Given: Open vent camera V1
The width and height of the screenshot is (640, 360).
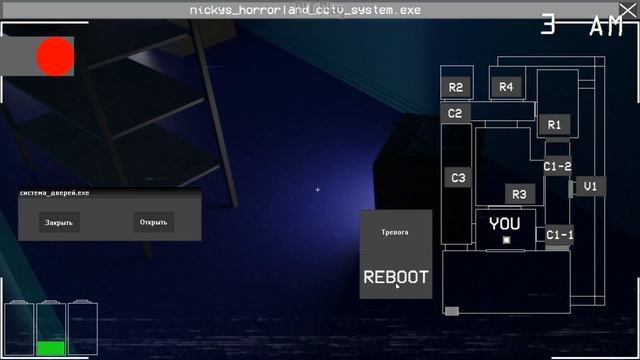Looking at the screenshot, I should pyautogui.click(x=590, y=187).
